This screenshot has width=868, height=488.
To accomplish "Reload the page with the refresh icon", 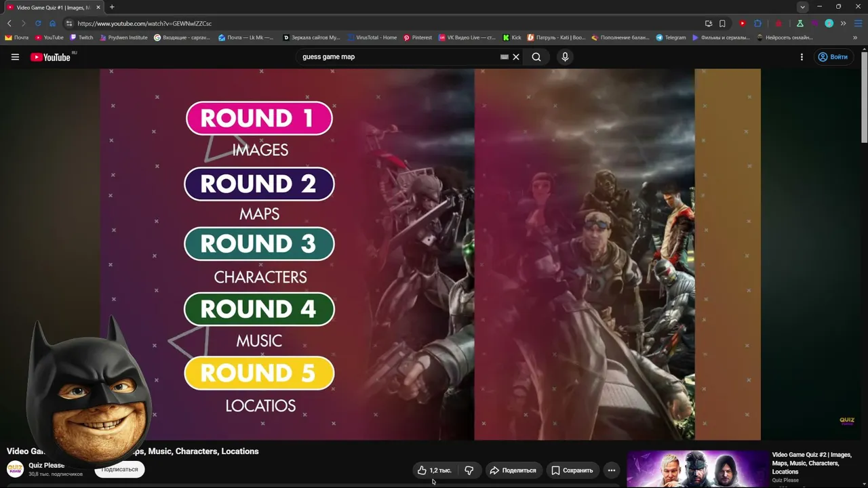I will click(38, 23).
